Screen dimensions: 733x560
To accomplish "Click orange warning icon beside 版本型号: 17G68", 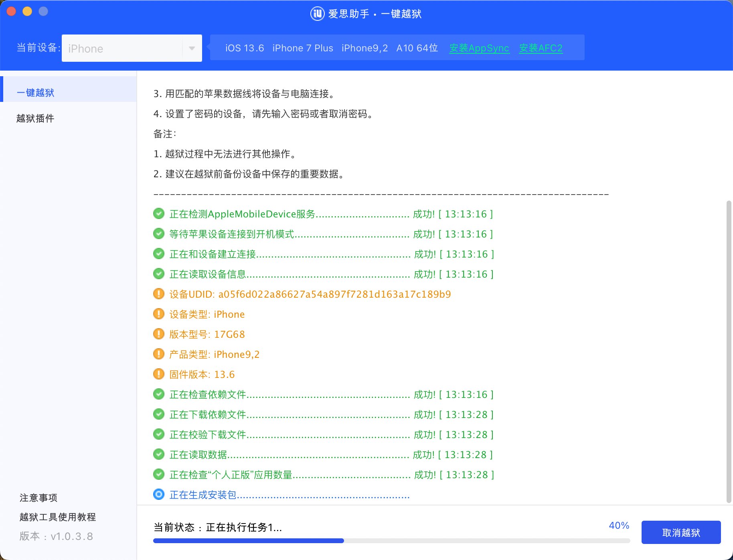I will 159,334.
